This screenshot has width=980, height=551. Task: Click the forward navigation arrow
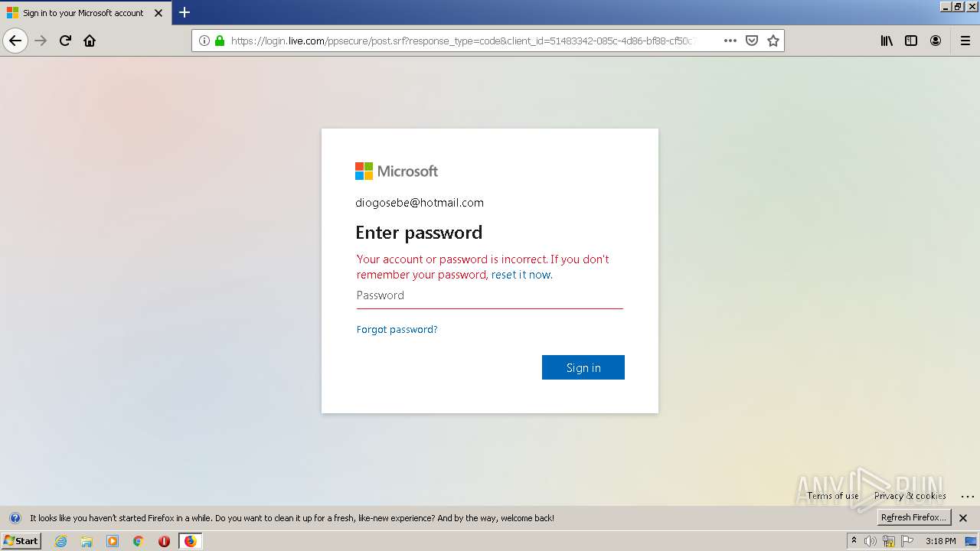coord(41,41)
